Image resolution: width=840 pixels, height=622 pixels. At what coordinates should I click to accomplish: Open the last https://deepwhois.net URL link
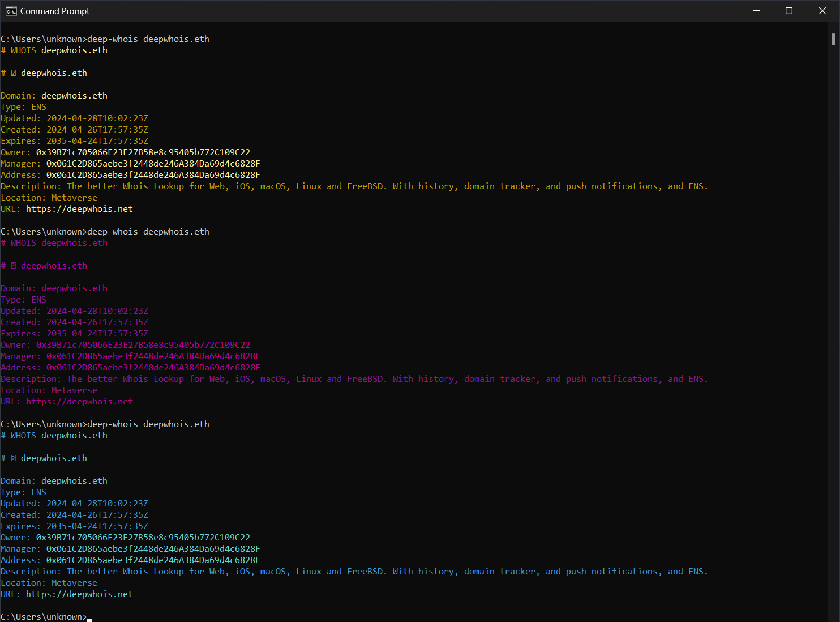click(x=80, y=594)
